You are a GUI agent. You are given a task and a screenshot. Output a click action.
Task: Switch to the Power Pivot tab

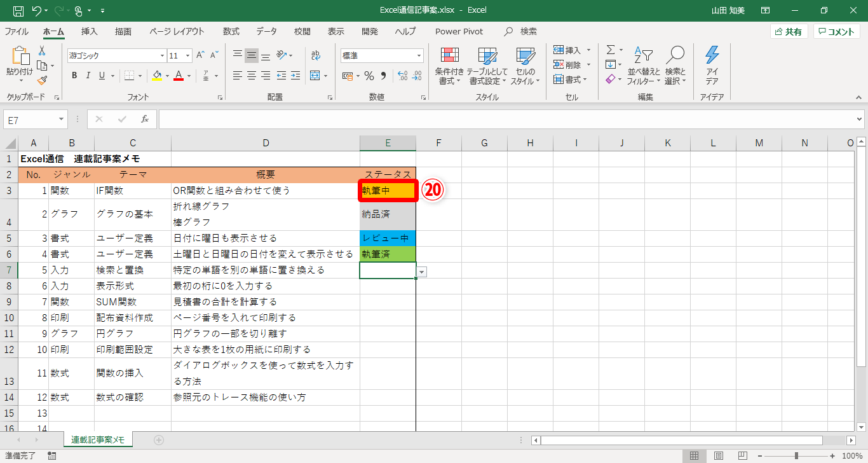pyautogui.click(x=459, y=32)
